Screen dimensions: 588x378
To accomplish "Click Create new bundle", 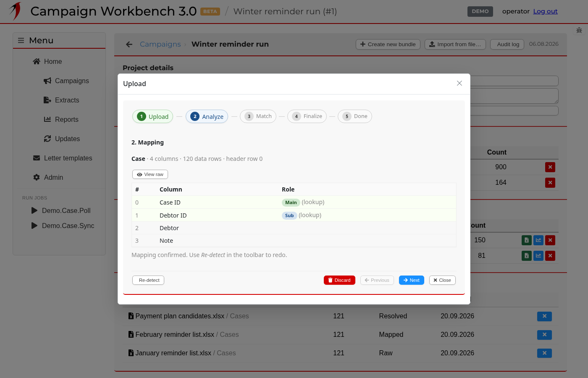I will point(388,44).
